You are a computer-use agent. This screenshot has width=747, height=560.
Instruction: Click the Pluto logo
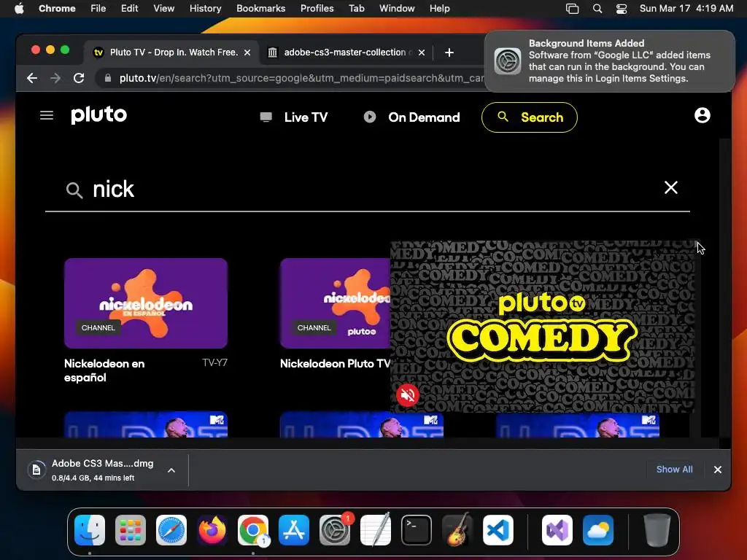(99, 114)
